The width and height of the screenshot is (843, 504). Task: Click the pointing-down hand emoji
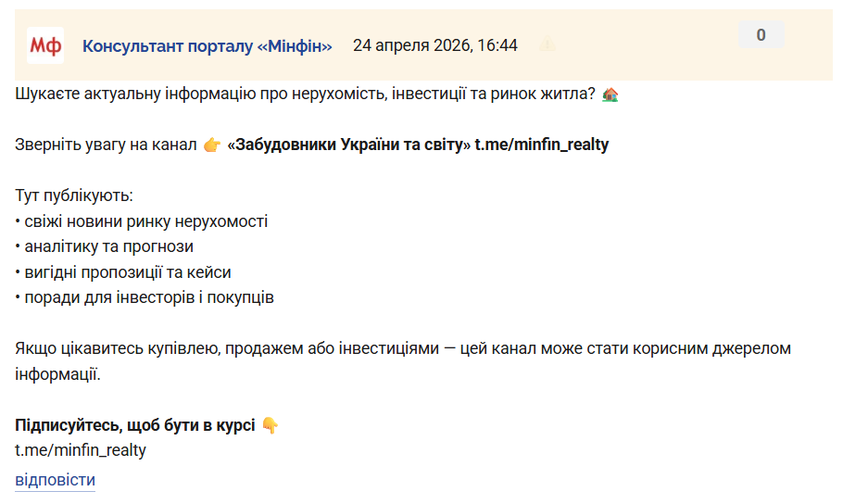tap(270, 426)
